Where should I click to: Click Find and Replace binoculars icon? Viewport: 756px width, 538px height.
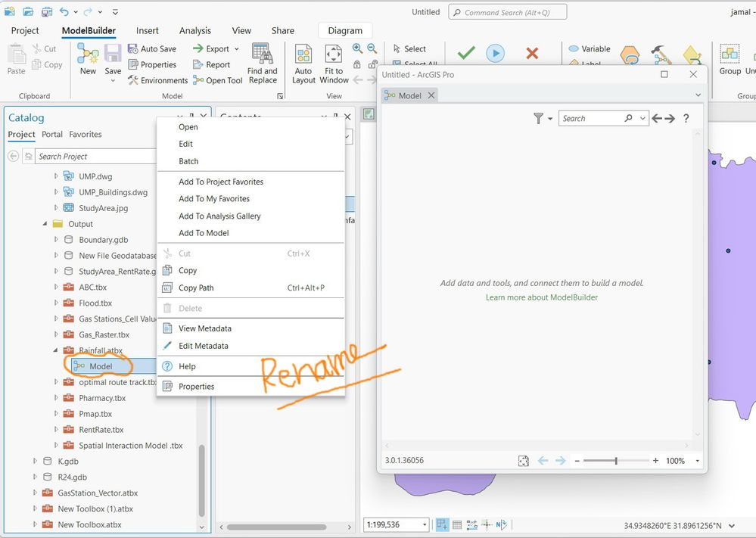[263, 54]
